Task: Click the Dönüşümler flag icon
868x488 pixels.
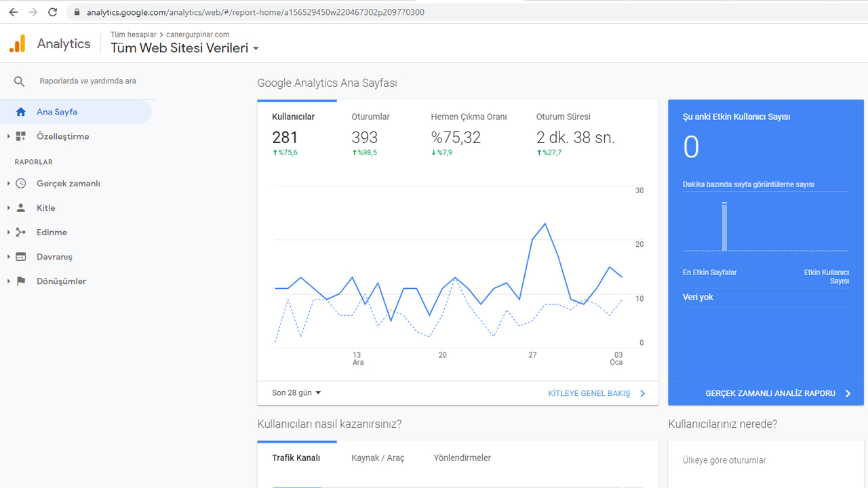Action: click(21, 281)
